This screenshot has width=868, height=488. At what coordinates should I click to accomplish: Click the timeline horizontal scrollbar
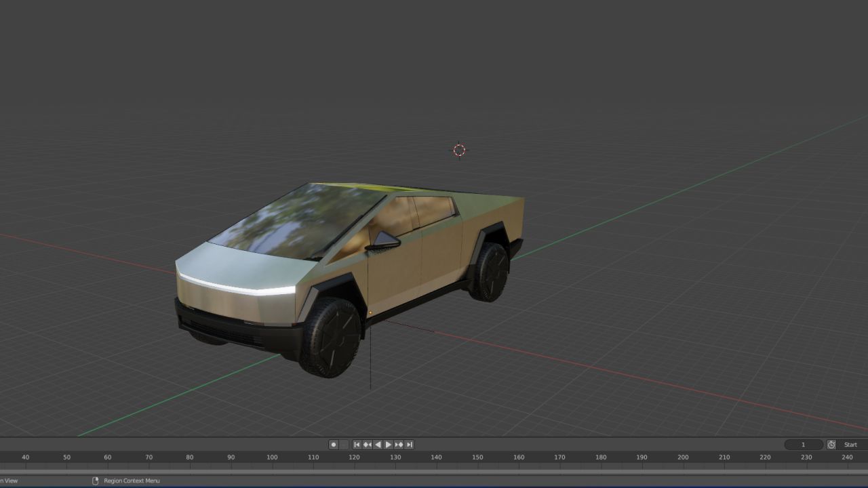coord(434,472)
